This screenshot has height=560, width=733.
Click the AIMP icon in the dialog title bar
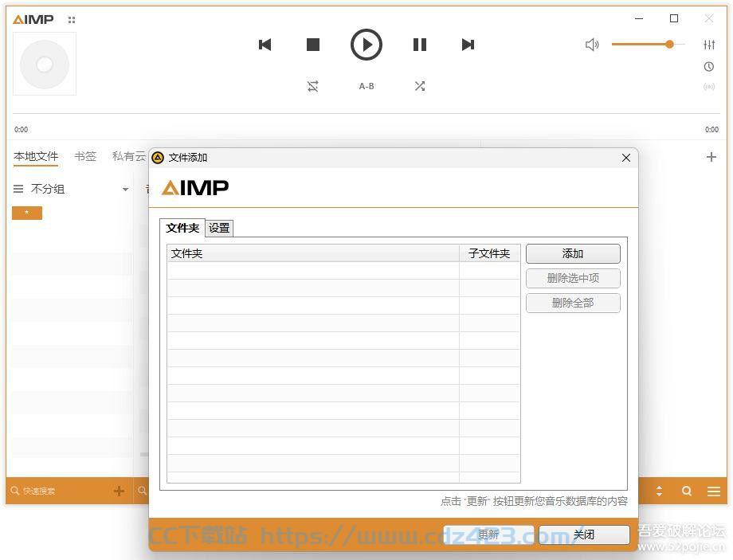[158, 158]
